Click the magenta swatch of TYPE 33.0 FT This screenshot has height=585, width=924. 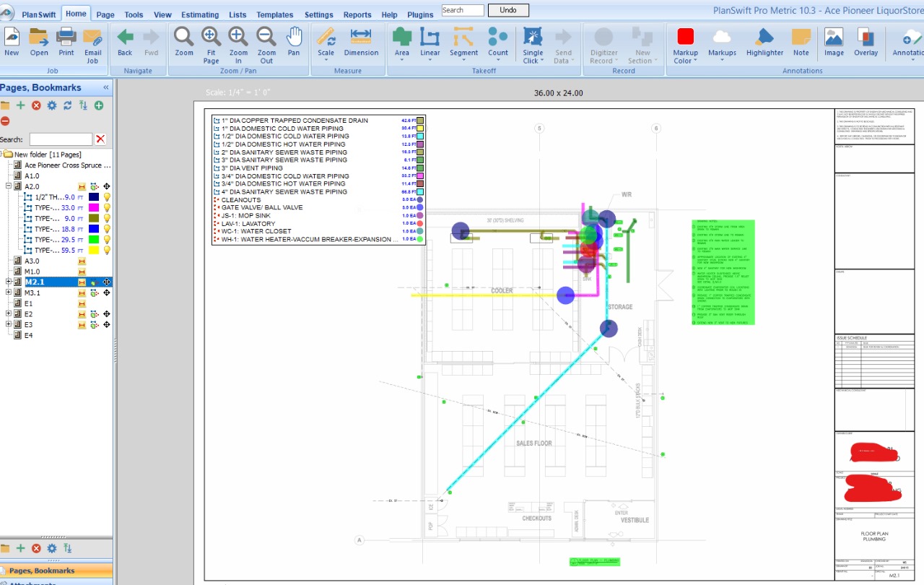pos(94,208)
